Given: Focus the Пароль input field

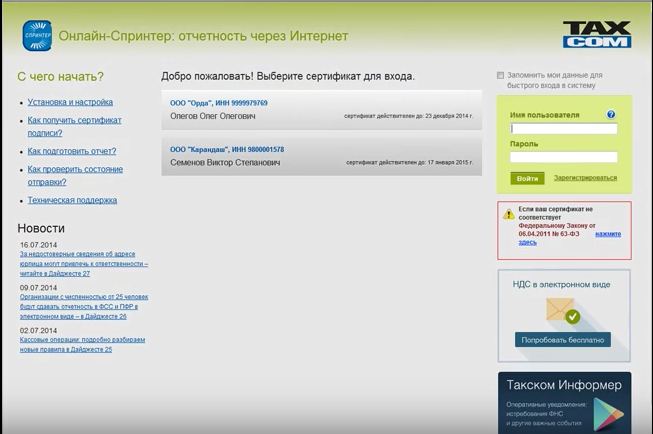Looking at the screenshot, I should pos(563,157).
